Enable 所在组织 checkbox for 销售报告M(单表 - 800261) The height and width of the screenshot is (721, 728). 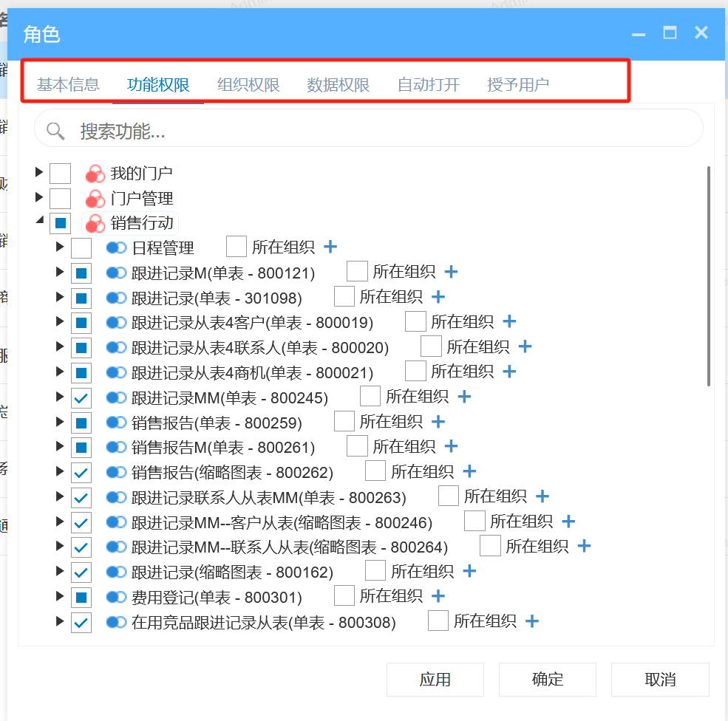click(357, 446)
